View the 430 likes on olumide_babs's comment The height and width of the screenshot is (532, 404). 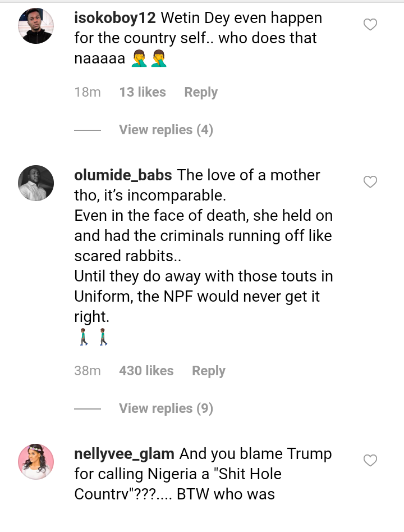click(146, 371)
